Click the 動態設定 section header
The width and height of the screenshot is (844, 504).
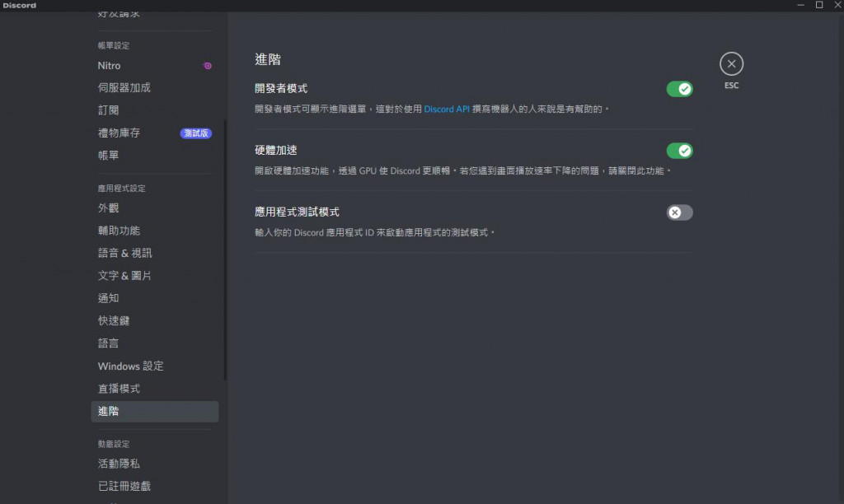(x=114, y=444)
